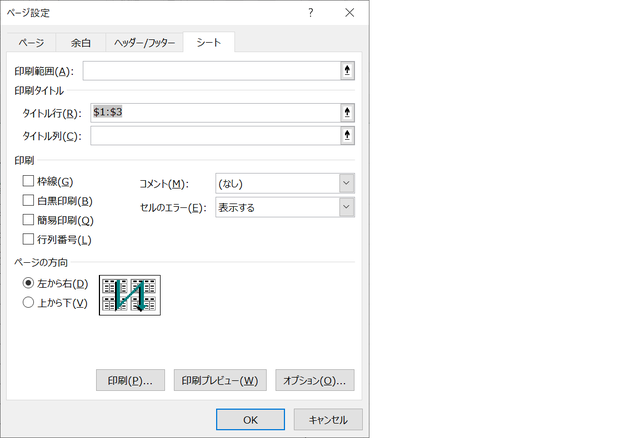This screenshot has width=640, height=438.
Task: Enable the 枠線 checkbox
Action: pos(28,181)
